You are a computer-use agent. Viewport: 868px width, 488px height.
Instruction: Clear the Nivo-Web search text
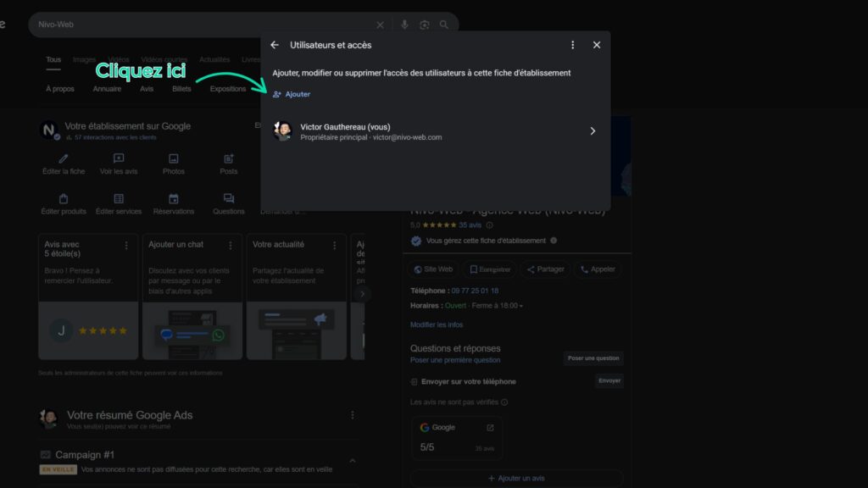tap(380, 25)
